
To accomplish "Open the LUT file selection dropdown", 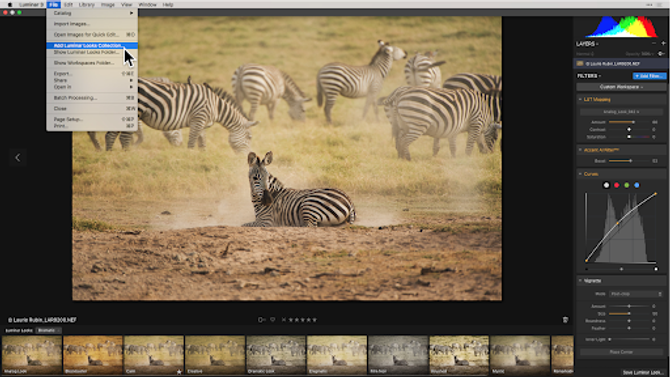I will (x=621, y=112).
